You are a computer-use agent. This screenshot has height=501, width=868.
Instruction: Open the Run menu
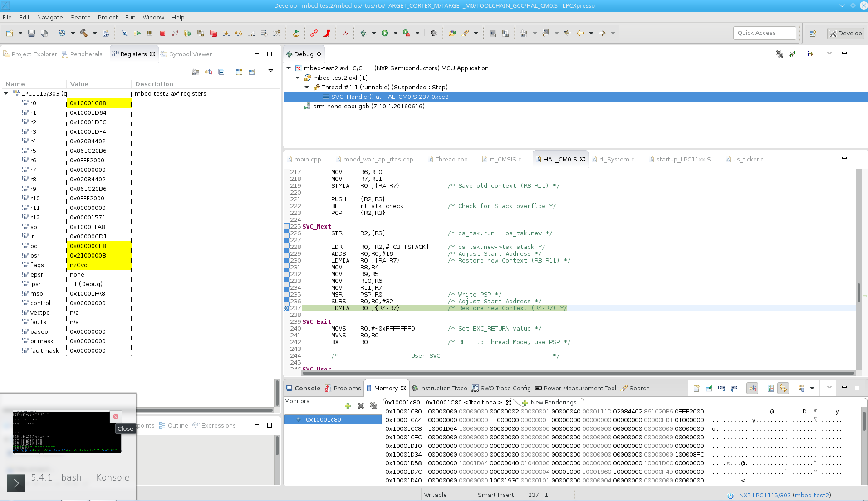pos(130,17)
